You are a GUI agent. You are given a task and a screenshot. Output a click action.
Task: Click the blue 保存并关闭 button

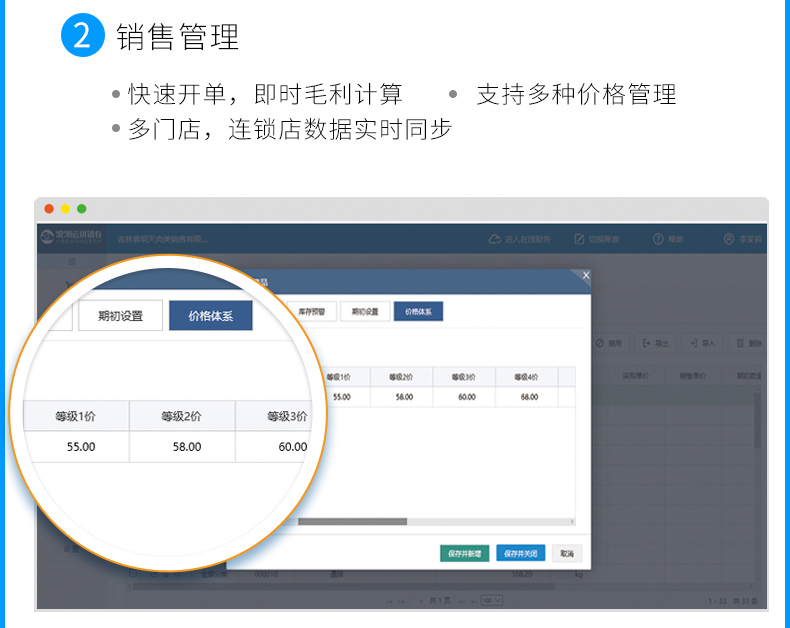click(520, 553)
